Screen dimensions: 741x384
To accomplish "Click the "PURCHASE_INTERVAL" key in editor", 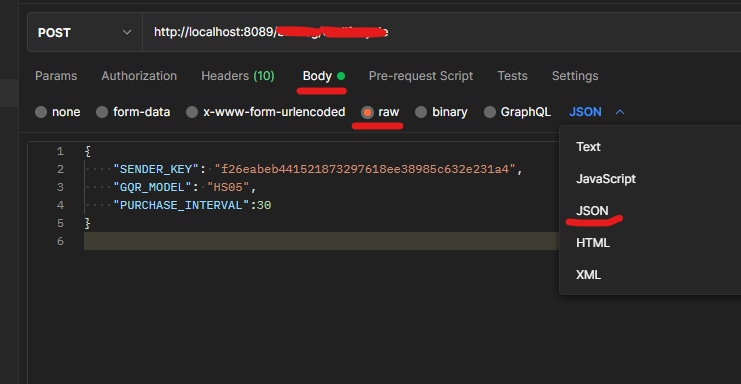I will tap(181, 205).
